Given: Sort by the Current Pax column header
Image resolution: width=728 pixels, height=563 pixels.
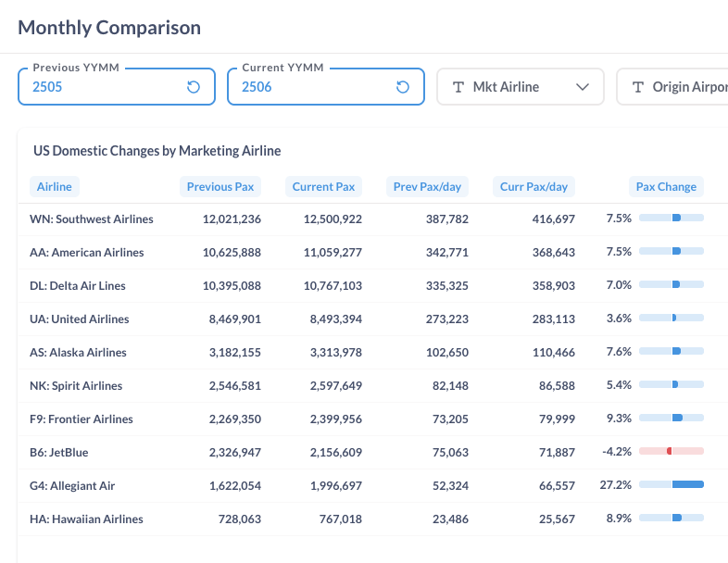Looking at the screenshot, I should click(x=323, y=186).
